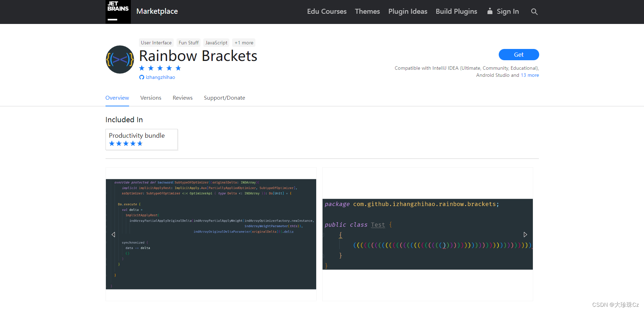The width and height of the screenshot is (644, 311).
Task: Click the Rainbow Brackets plugin logo
Action: [x=120, y=60]
